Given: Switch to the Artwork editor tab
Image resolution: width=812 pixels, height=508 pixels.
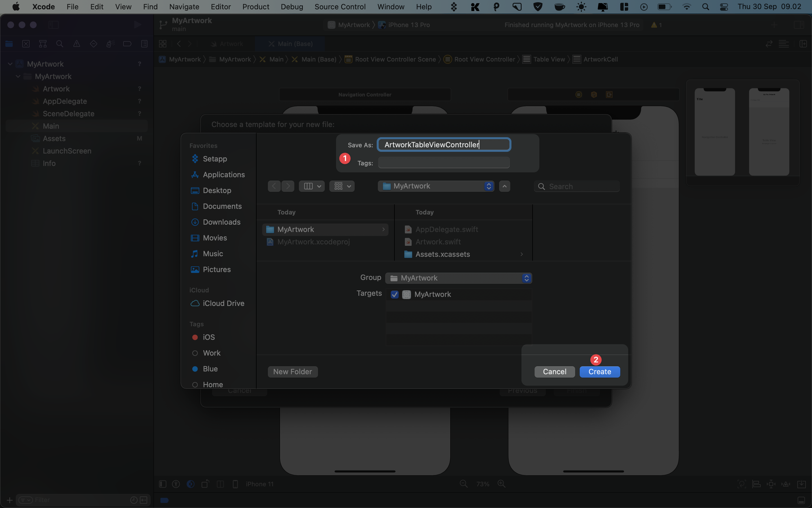Looking at the screenshot, I should coord(226,44).
